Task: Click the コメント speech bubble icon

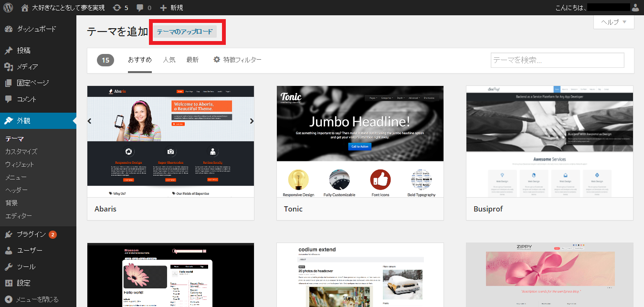Action: pos(9,99)
